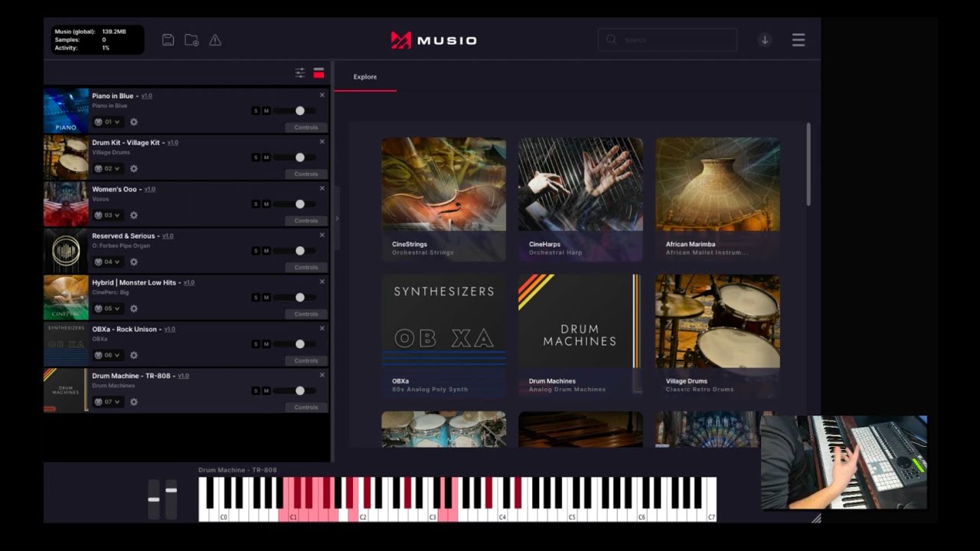Click v1.0 version link of Women's Ooo

[150, 190]
